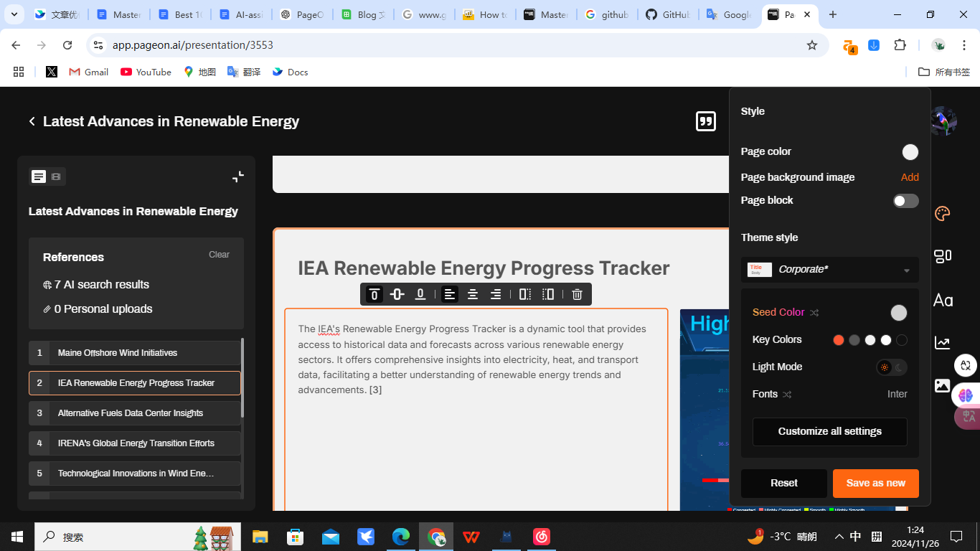Viewport: 980px width, 551px height.
Task: Click the IEA slide title heading
Action: coord(484,268)
